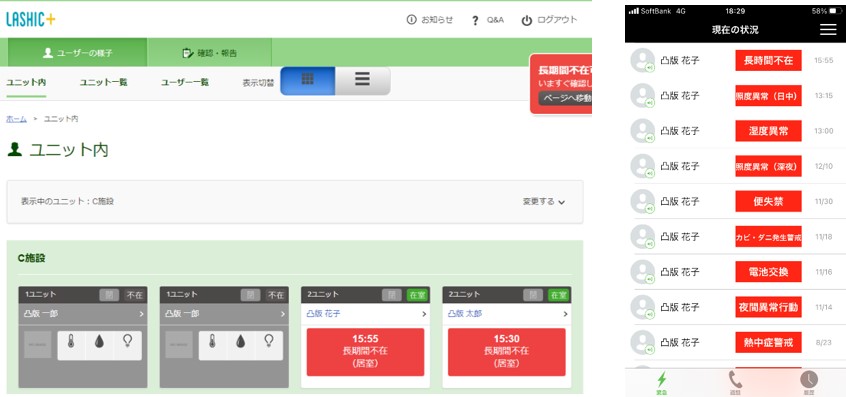846x397 pixels.
Task: Tap the avatar beside 夜間異常行動
Action: (x=643, y=307)
